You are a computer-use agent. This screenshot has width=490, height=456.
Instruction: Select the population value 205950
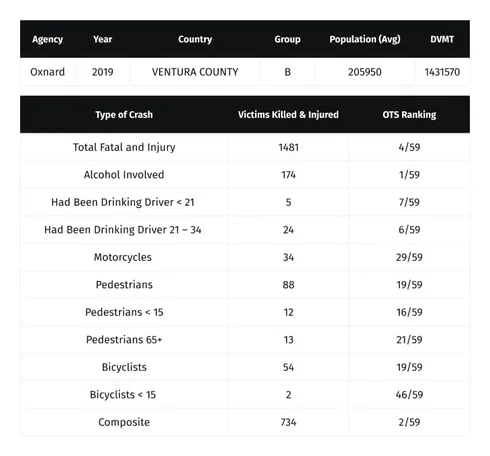[x=365, y=72]
